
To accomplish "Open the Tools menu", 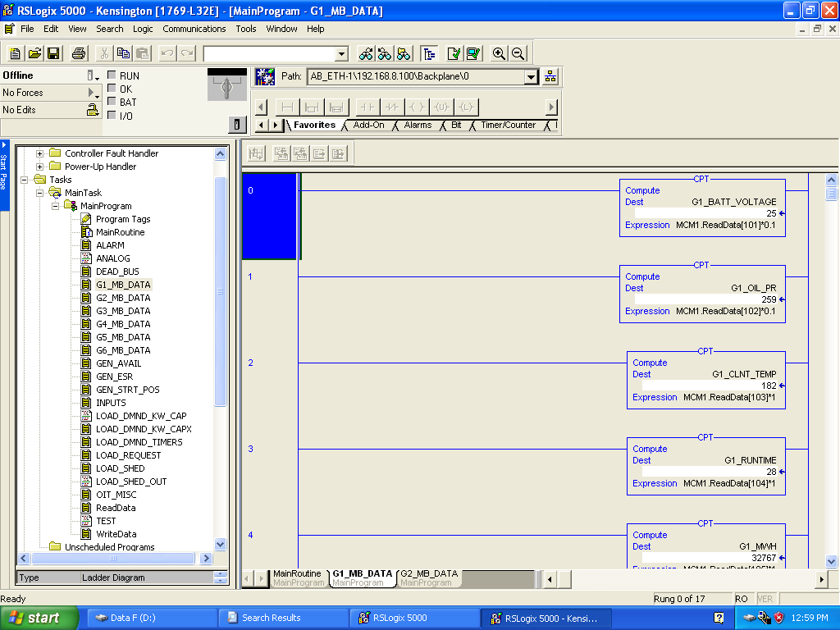I will click(x=246, y=29).
